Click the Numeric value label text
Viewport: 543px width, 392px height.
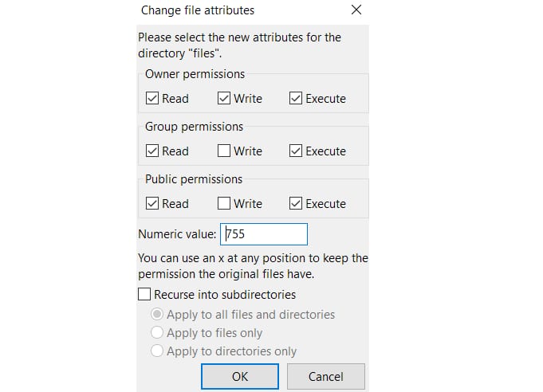pos(176,234)
